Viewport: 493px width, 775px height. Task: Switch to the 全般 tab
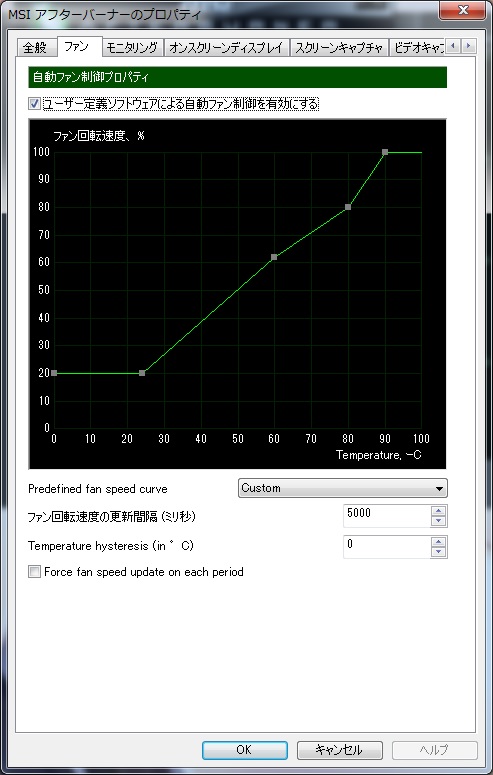(x=35, y=47)
